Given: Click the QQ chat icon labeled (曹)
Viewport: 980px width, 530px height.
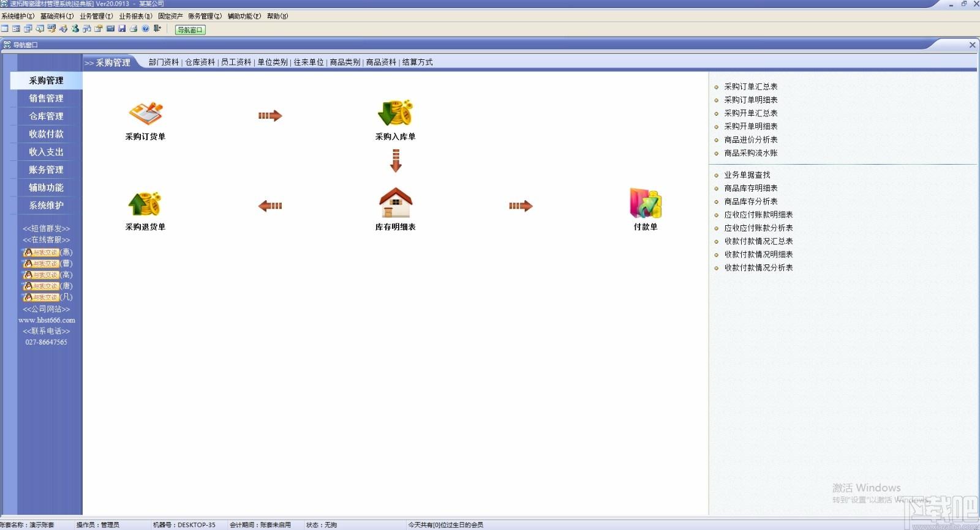Looking at the screenshot, I should (40, 263).
